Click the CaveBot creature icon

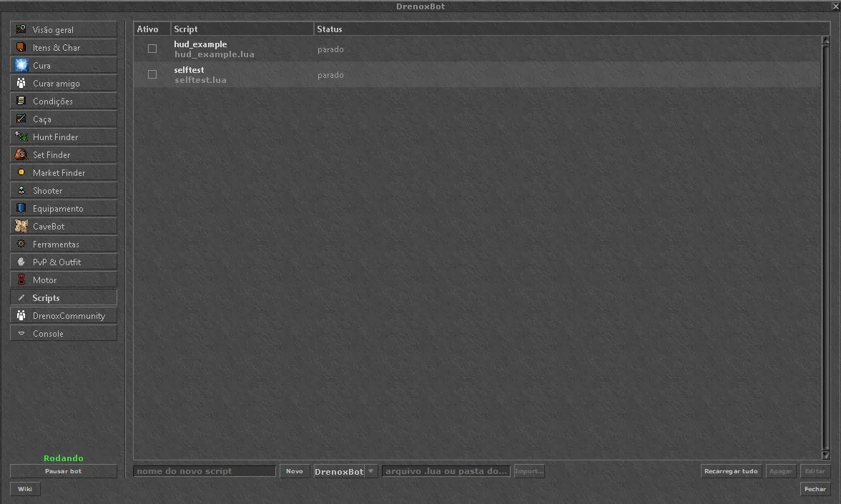click(x=21, y=226)
